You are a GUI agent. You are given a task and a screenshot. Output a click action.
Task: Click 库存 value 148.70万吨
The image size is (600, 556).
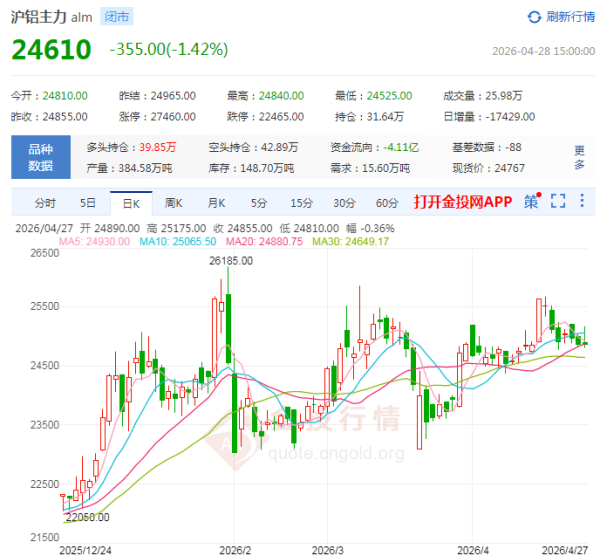(x=267, y=168)
